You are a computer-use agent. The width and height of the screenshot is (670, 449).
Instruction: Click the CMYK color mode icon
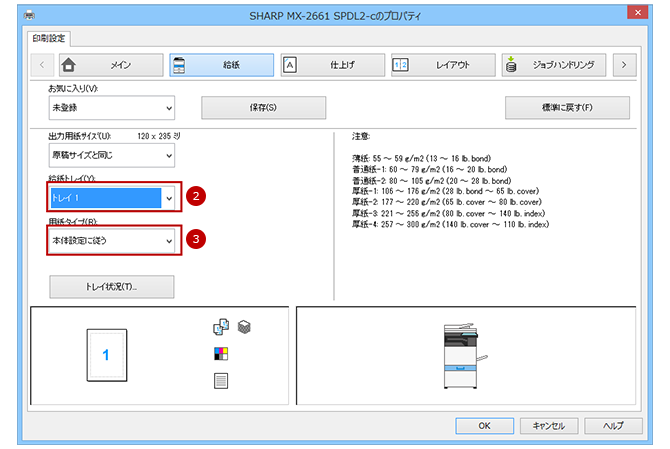coord(221,354)
